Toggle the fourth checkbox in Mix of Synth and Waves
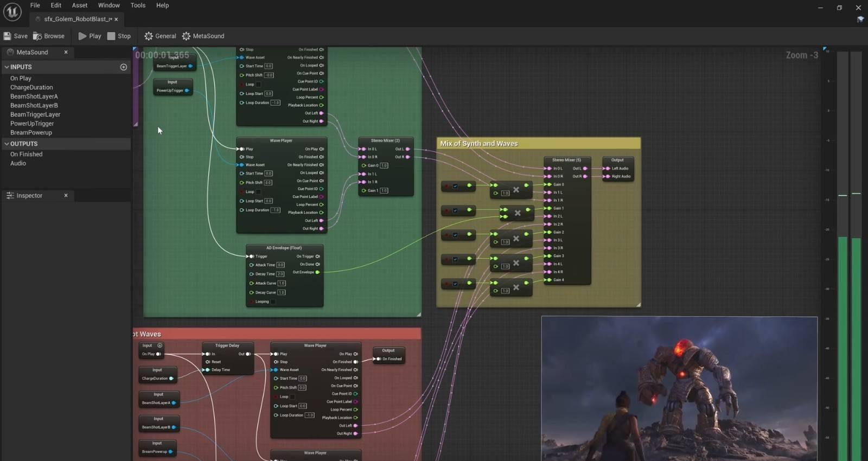 (455, 259)
